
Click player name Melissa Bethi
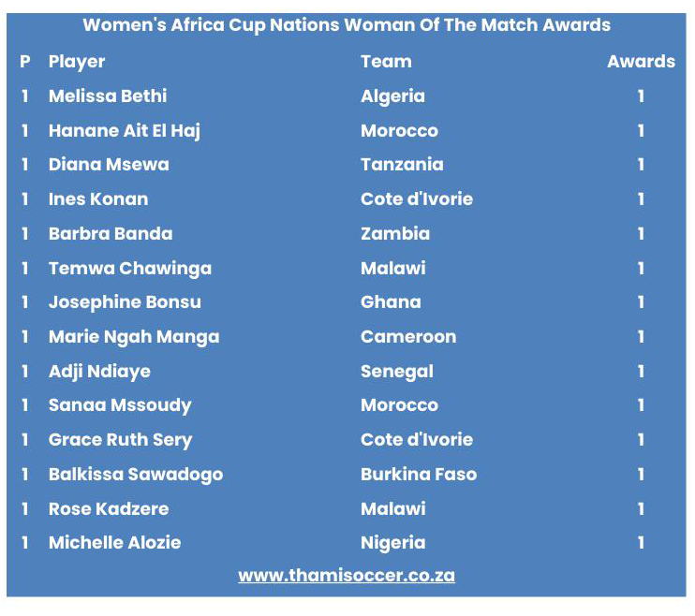pos(108,95)
